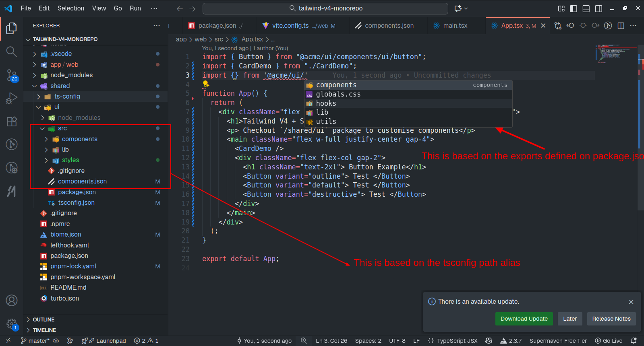
Task: Open the Accounts icon in activity bar
Action: [x=11, y=300]
